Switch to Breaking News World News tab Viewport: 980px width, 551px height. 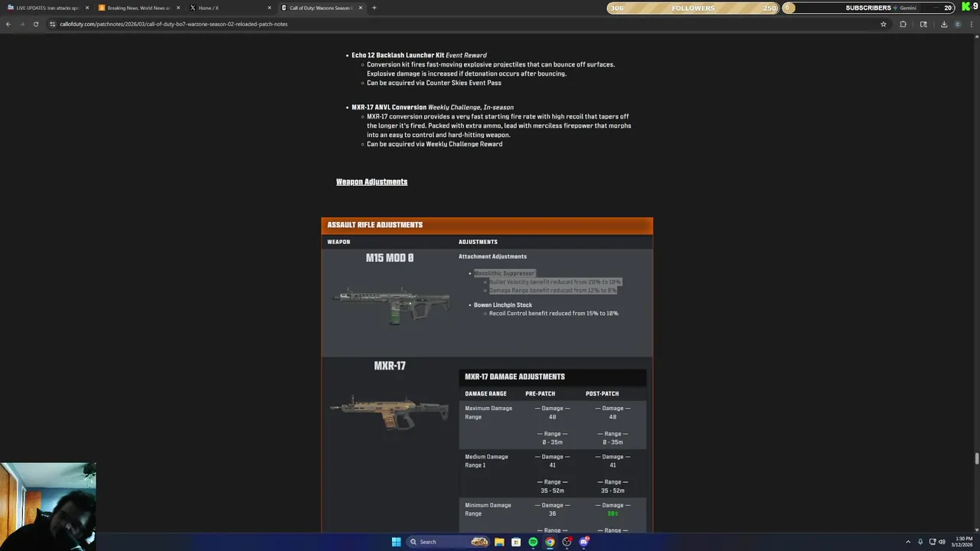138,8
